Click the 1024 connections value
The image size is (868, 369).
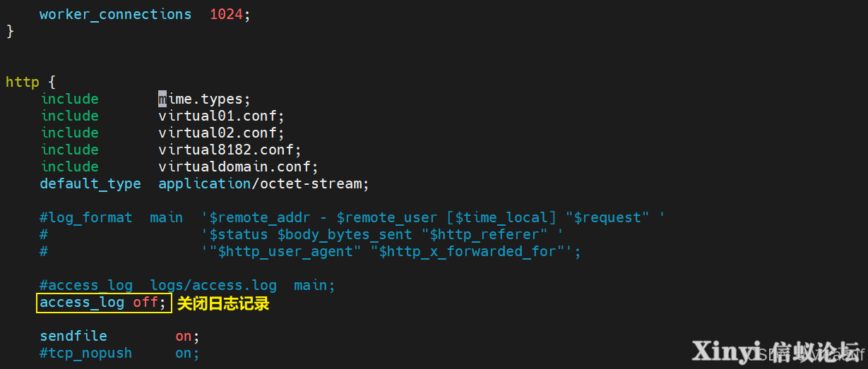227,14
